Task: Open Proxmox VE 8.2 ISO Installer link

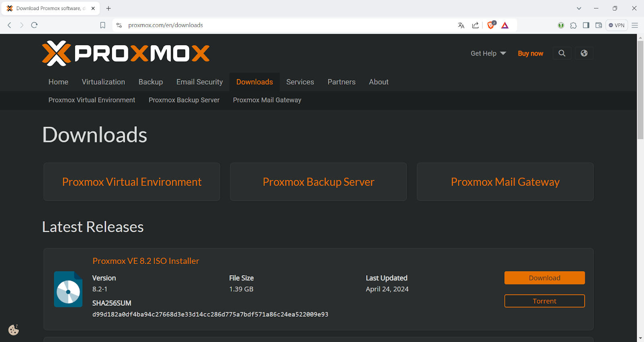Action: click(146, 261)
